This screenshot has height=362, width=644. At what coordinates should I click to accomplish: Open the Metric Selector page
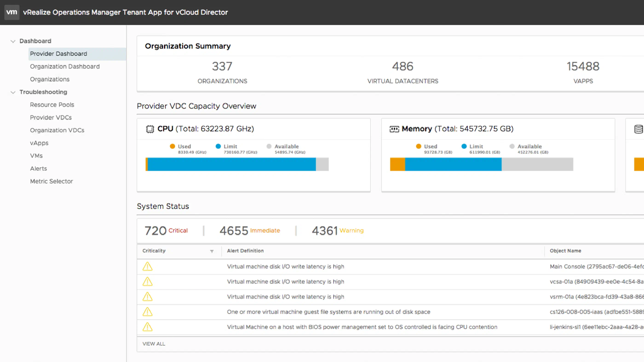[52, 181]
